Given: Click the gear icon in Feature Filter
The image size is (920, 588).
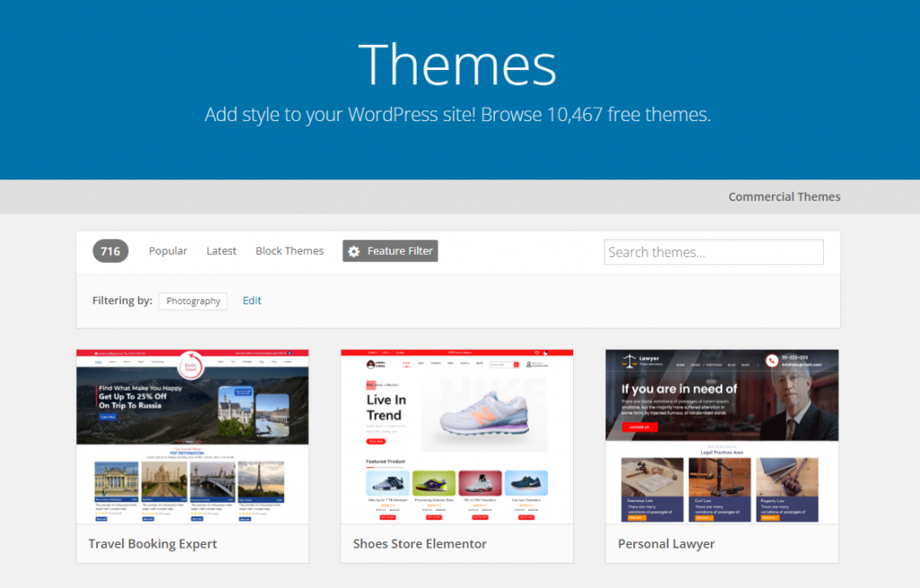Looking at the screenshot, I should [x=354, y=251].
